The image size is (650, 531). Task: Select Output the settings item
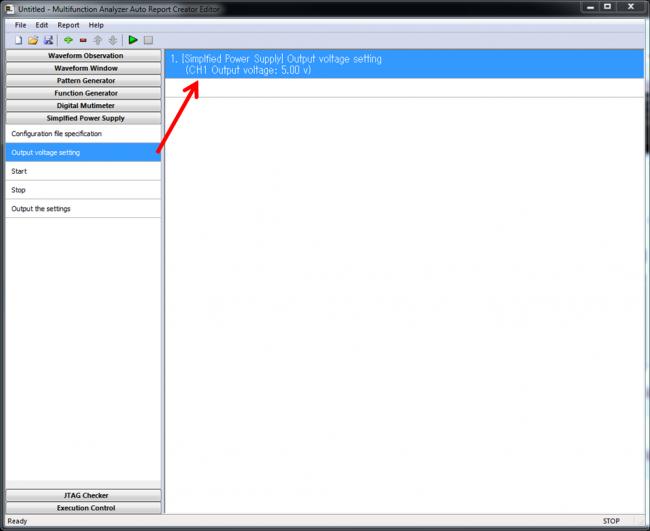(83, 209)
